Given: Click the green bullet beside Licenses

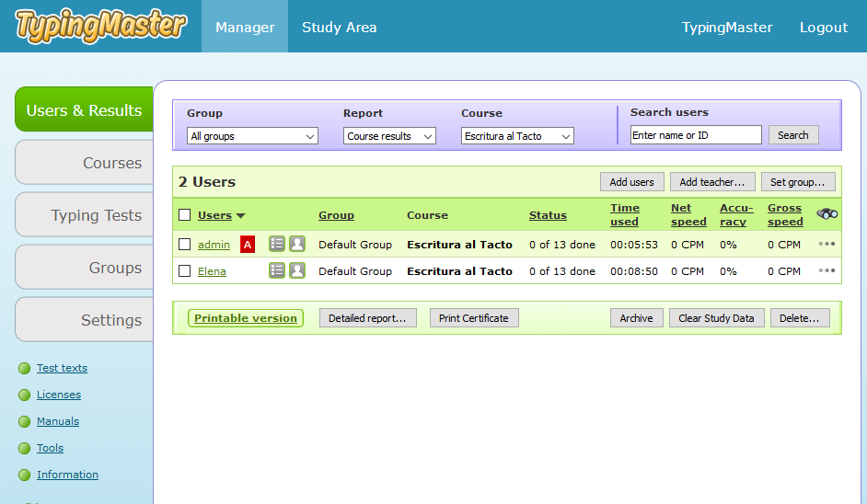Looking at the screenshot, I should [24, 395].
